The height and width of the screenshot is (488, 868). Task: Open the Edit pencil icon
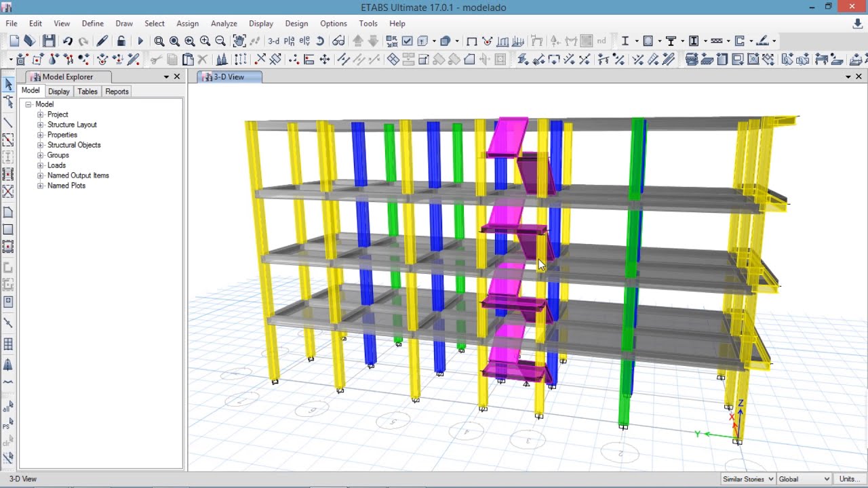coord(102,41)
